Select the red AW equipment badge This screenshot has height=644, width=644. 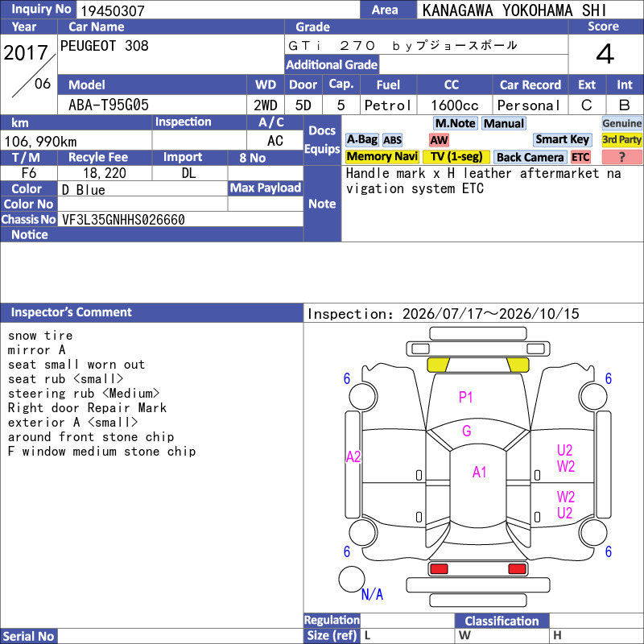point(439,140)
